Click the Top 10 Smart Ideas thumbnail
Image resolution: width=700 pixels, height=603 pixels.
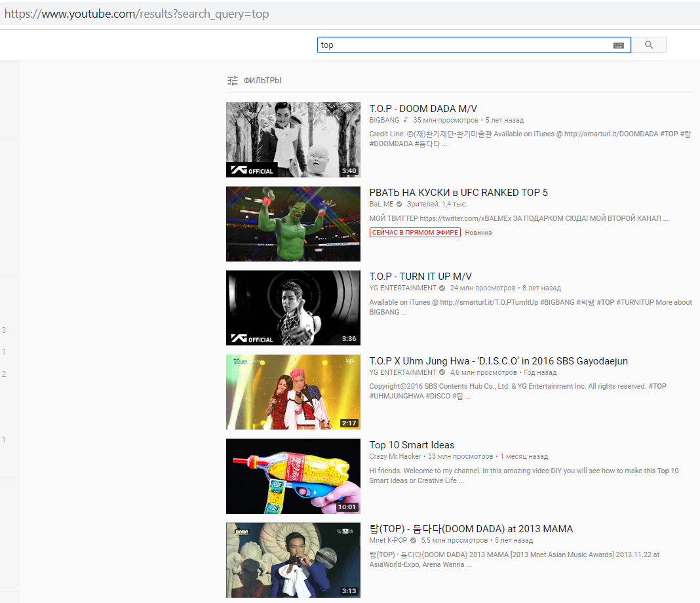[293, 476]
